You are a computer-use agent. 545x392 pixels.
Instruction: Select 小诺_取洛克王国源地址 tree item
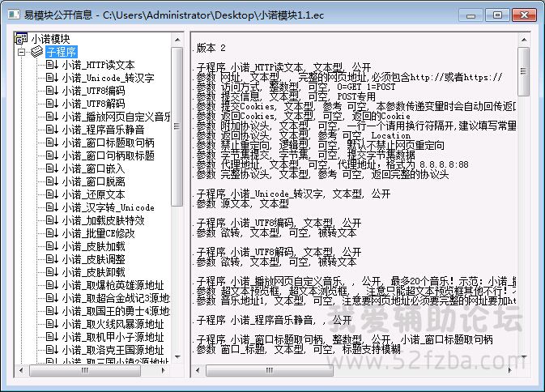pyautogui.click(x=113, y=350)
